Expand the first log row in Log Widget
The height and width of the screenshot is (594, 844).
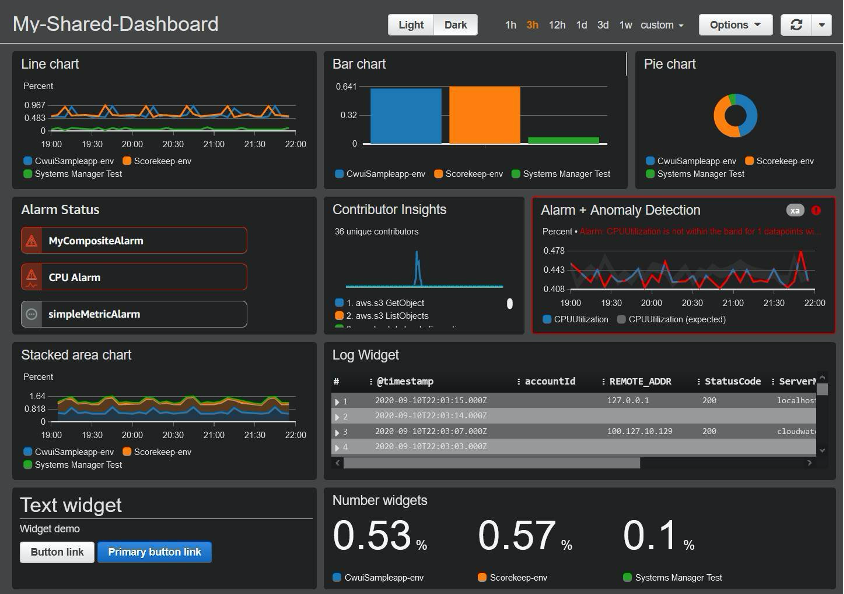pyautogui.click(x=338, y=400)
